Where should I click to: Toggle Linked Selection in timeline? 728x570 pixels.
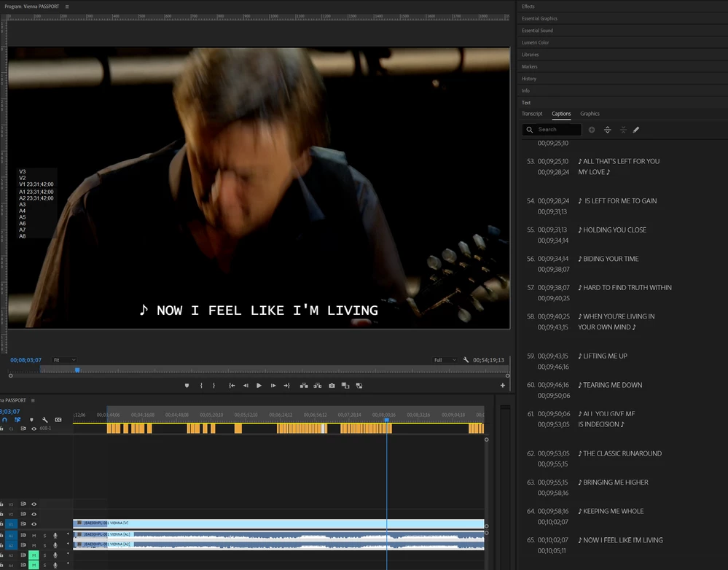pyautogui.click(x=17, y=420)
